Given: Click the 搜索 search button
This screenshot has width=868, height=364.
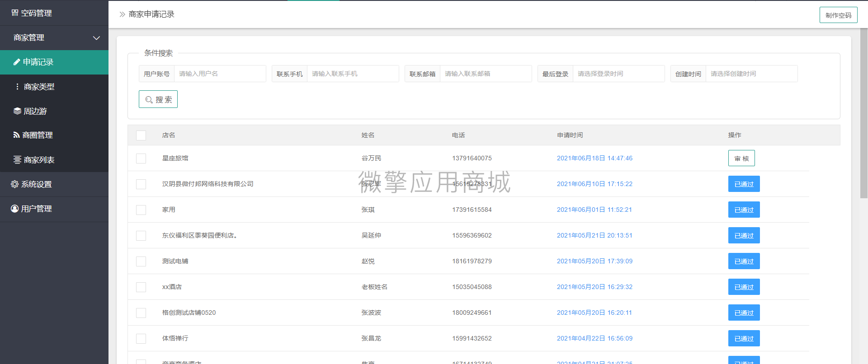Looking at the screenshot, I should click(x=158, y=99).
